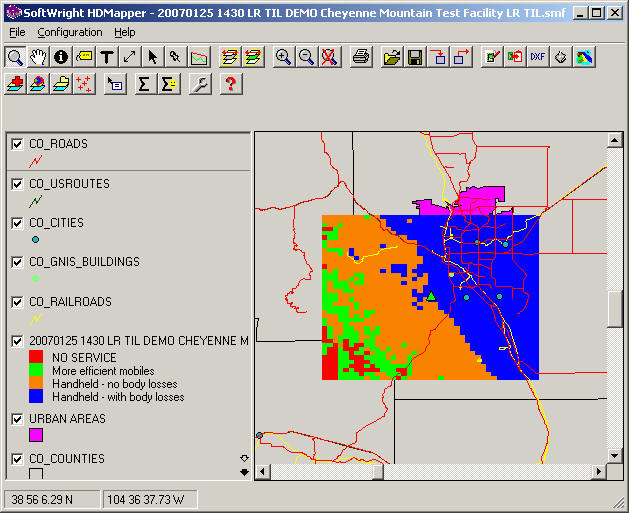Open the File menu

coord(17,32)
